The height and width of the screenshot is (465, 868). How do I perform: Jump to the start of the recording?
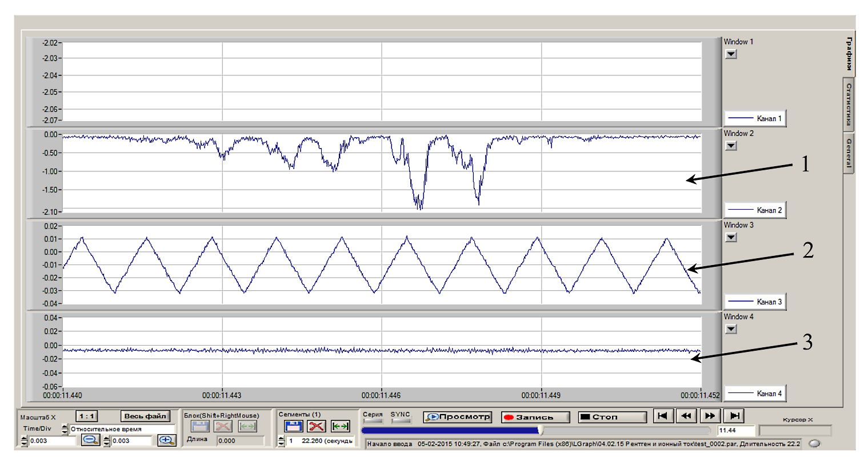[x=662, y=416]
